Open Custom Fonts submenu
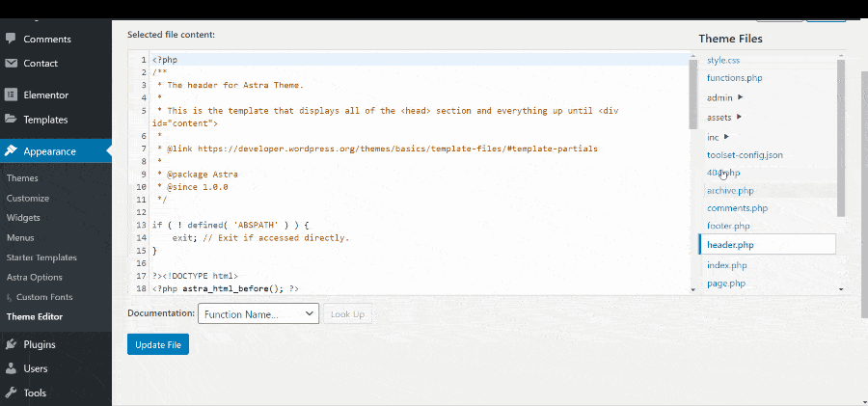Screen dimensions: 868x406 tap(44, 297)
